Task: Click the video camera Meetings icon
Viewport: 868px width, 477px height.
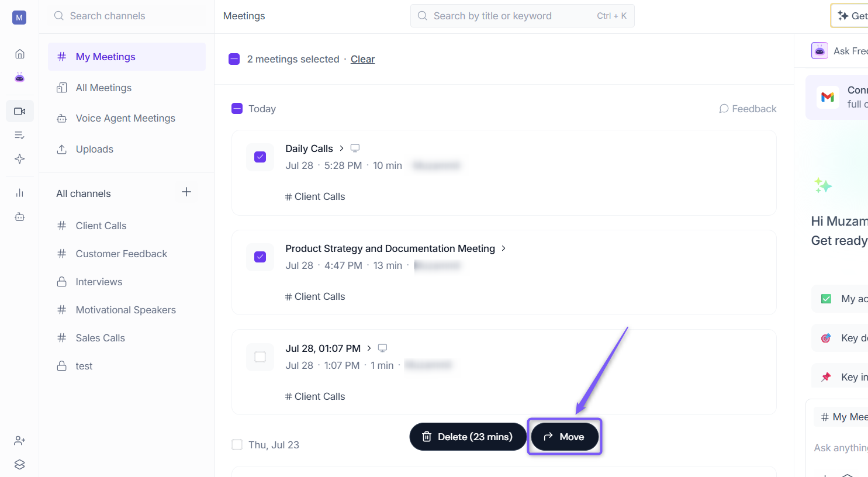Action: [x=20, y=111]
